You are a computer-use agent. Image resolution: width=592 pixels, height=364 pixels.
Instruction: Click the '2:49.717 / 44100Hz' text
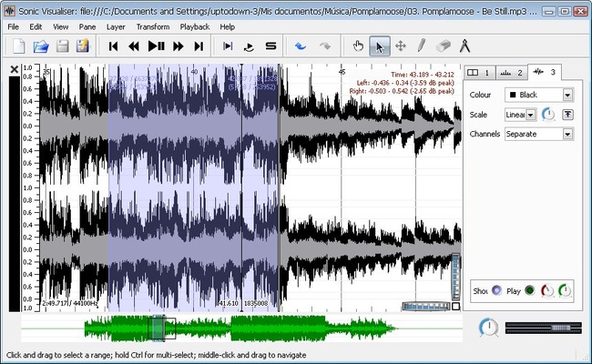click(x=70, y=303)
